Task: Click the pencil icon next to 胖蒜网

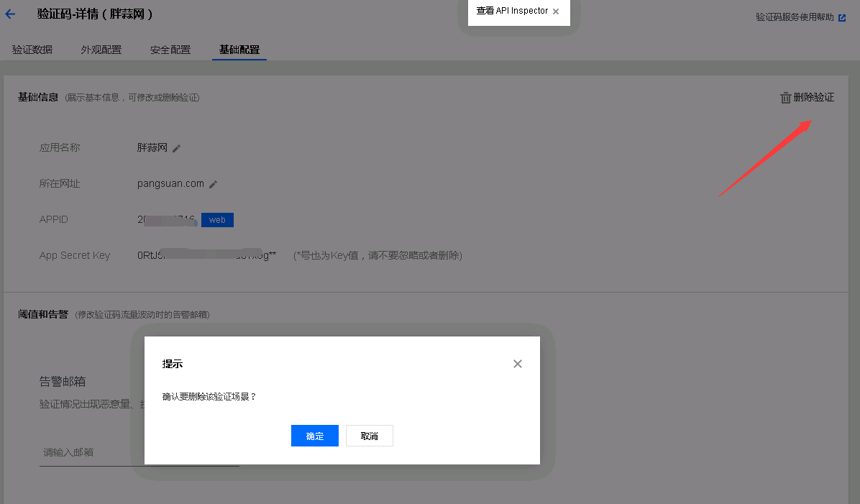Action: coord(177,148)
